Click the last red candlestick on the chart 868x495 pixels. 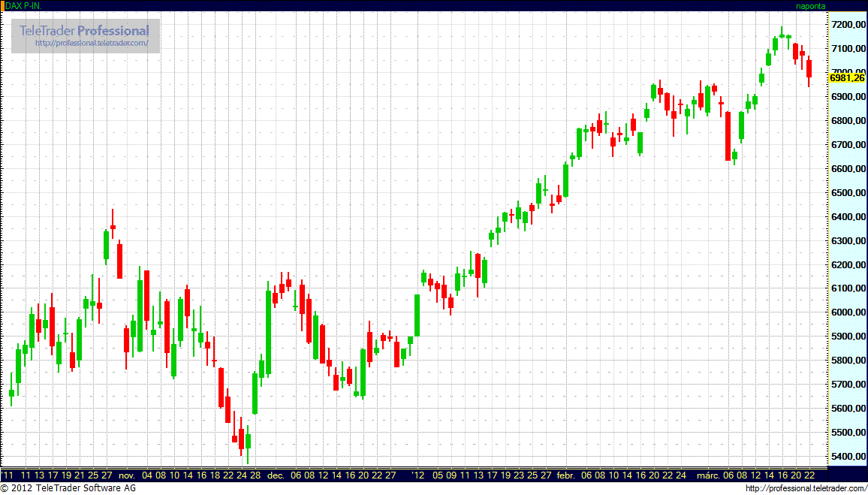pyautogui.click(x=809, y=68)
